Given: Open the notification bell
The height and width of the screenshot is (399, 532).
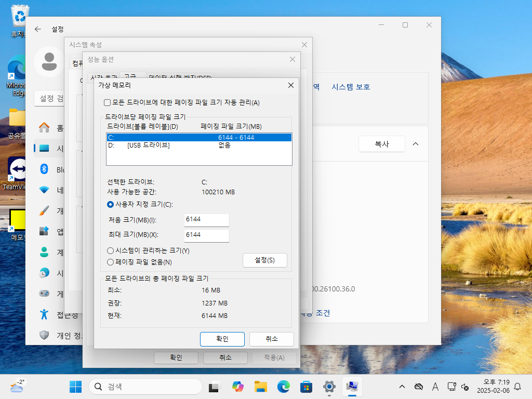Looking at the screenshot, I should click(x=518, y=387).
